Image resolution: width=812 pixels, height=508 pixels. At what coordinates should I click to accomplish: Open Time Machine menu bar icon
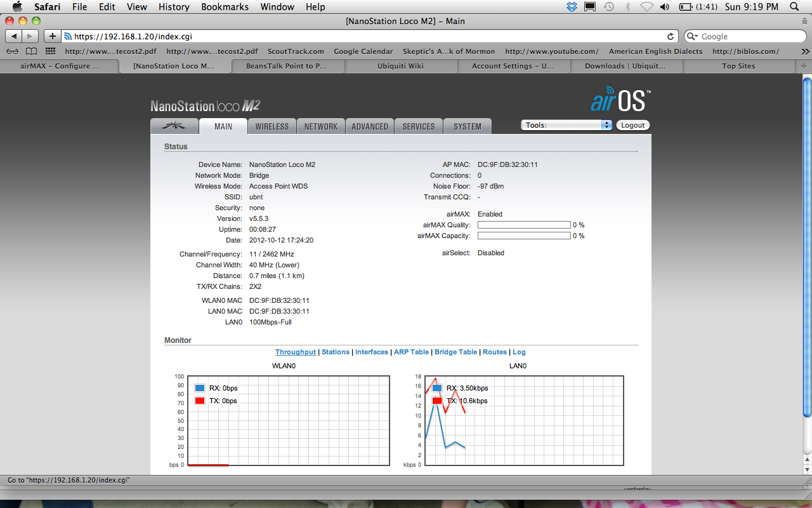click(x=608, y=7)
